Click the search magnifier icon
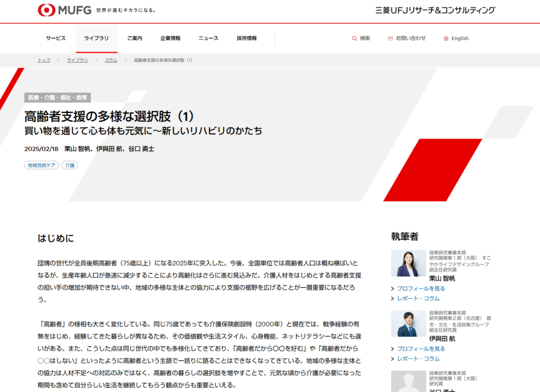This screenshot has height=392, width=540. 354,38
